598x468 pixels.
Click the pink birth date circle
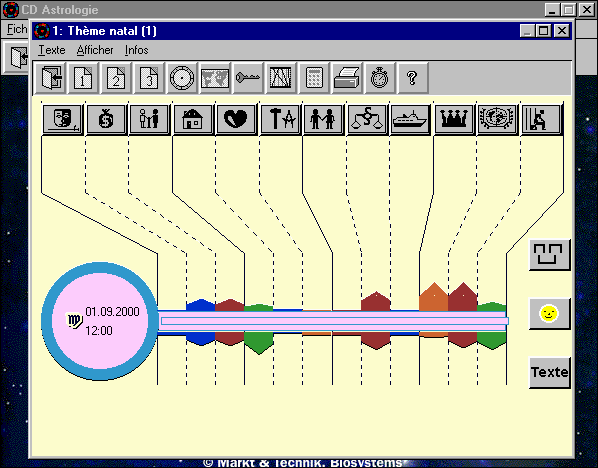click(100, 321)
